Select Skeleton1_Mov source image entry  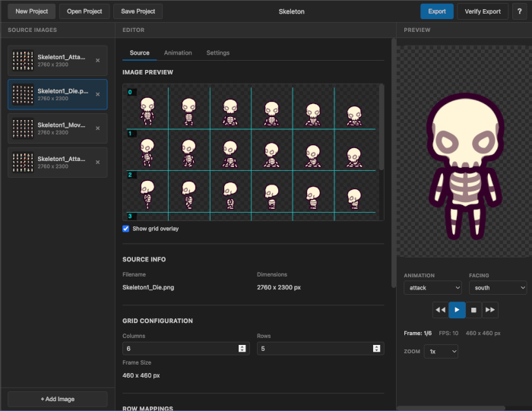tap(58, 128)
